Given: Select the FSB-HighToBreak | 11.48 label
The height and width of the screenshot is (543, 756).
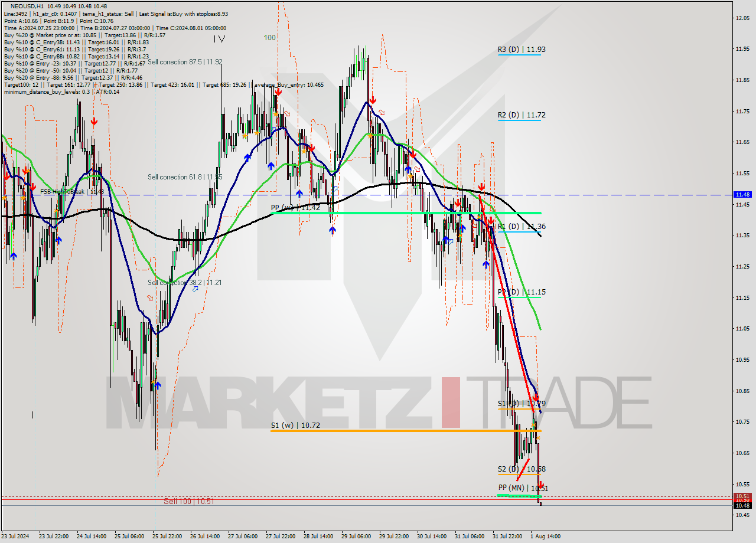Looking at the screenshot, I should click(x=72, y=191).
